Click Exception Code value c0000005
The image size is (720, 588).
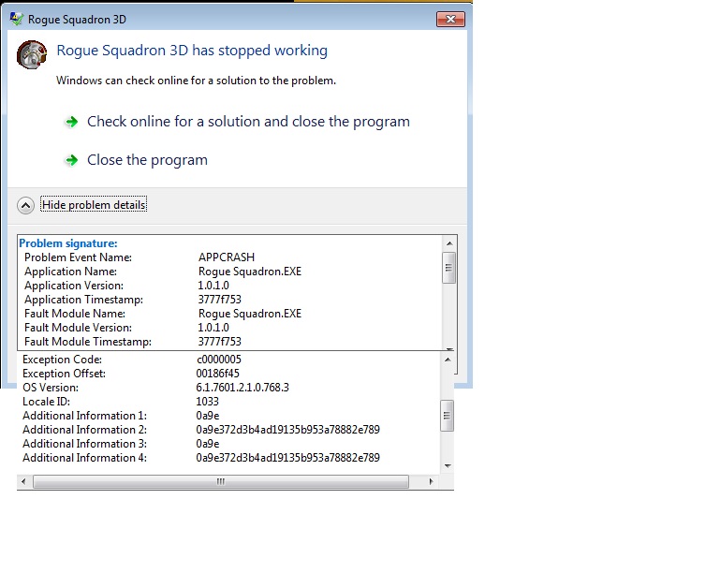point(218,360)
